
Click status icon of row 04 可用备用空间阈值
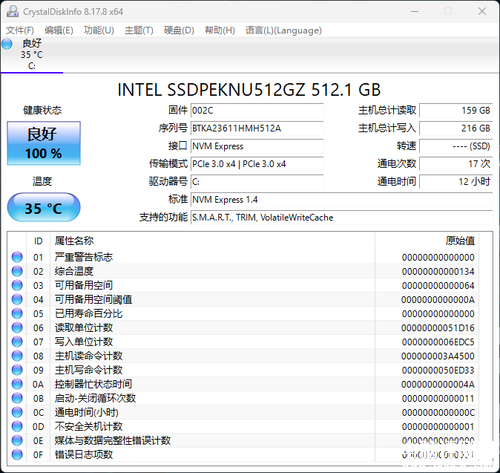coord(17,299)
